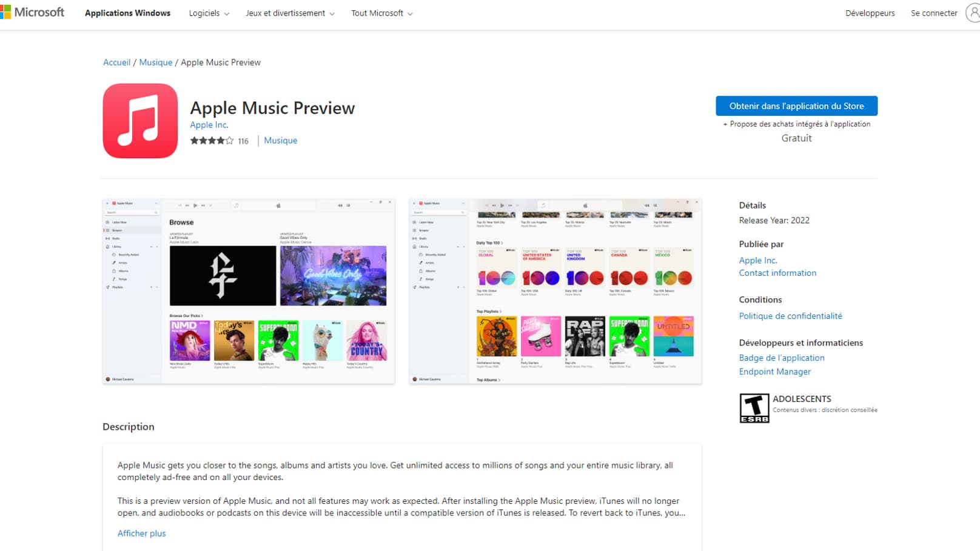This screenshot has height=551, width=980.
Task: Select the Applications Windows menu item
Action: (x=127, y=13)
